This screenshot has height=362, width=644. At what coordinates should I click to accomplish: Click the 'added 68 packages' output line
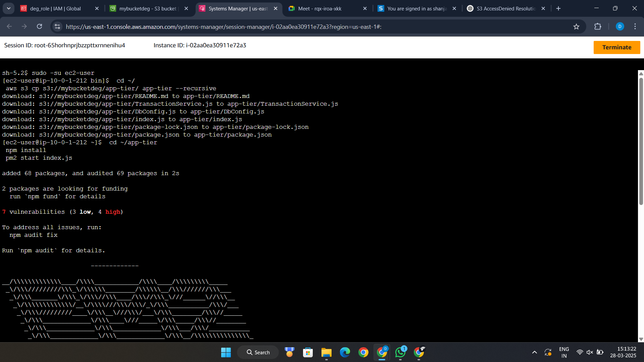pyautogui.click(x=91, y=173)
